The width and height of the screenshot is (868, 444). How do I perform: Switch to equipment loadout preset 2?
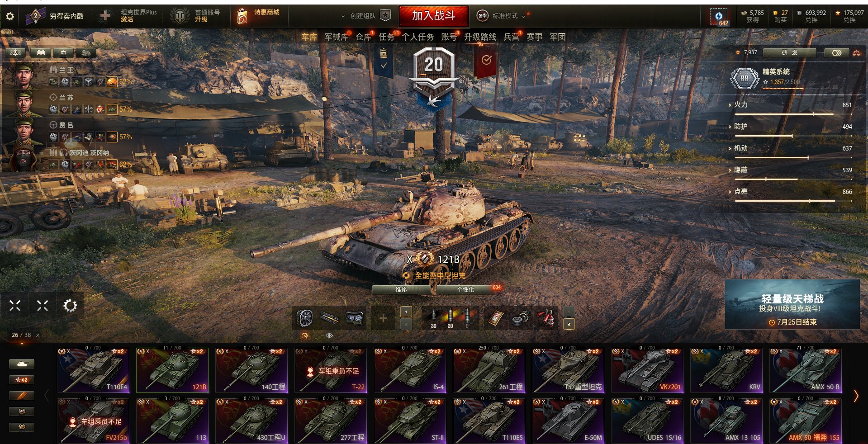[x=406, y=324]
